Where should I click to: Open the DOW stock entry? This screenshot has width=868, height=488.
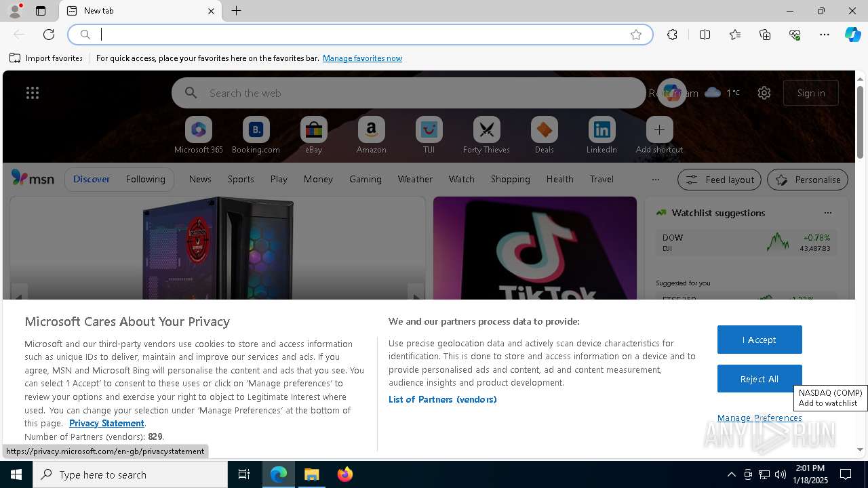pyautogui.click(x=746, y=243)
